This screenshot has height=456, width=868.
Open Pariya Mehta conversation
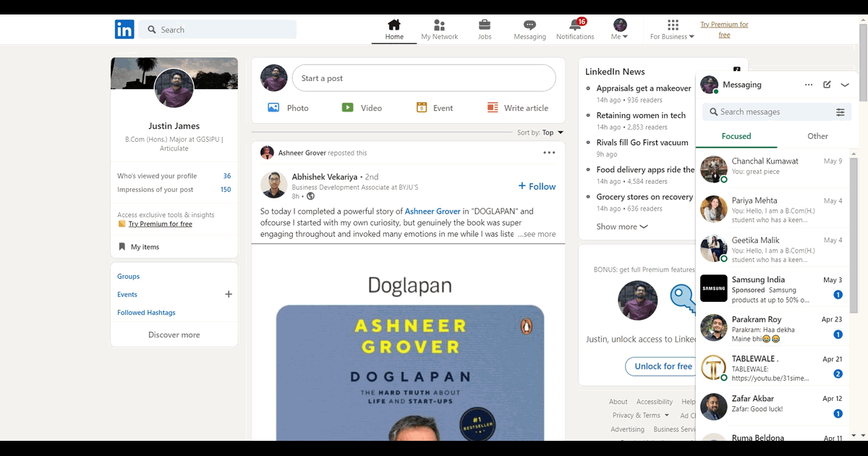(x=773, y=208)
